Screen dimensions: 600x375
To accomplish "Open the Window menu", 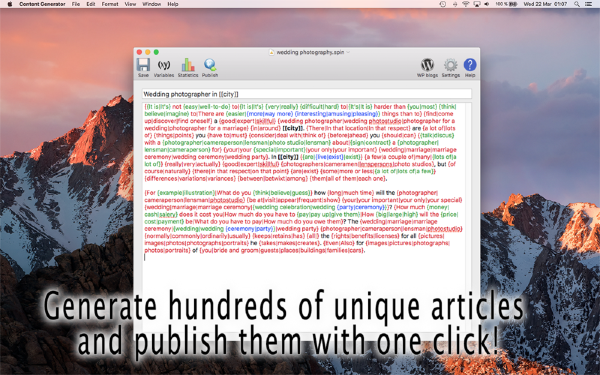I will pos(152,4).
